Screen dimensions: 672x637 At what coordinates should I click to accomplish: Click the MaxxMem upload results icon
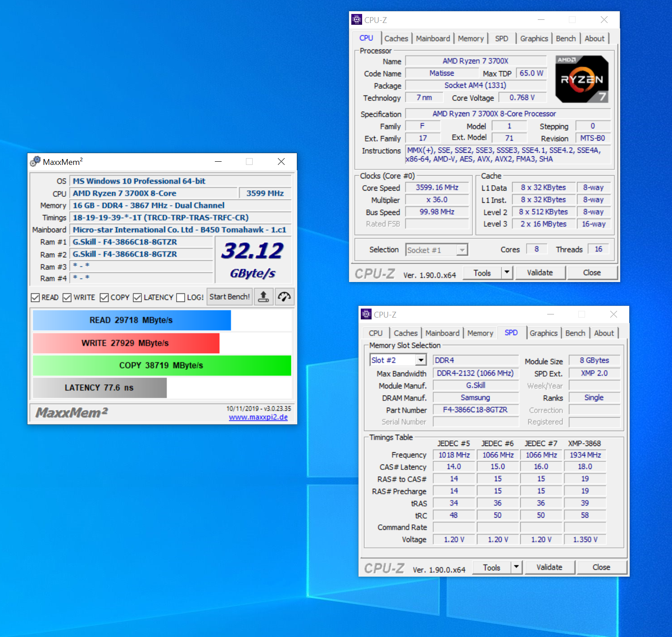coord(263,297)
